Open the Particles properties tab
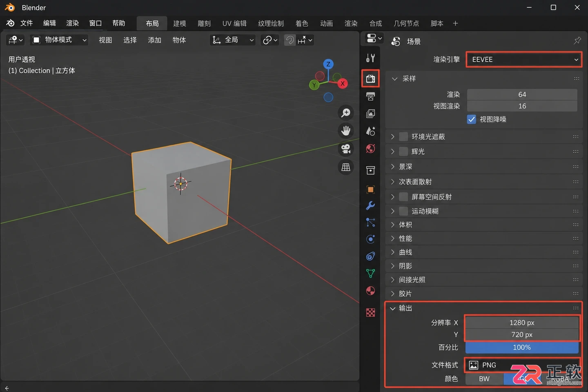588x392 pixels. coord(370,222)
